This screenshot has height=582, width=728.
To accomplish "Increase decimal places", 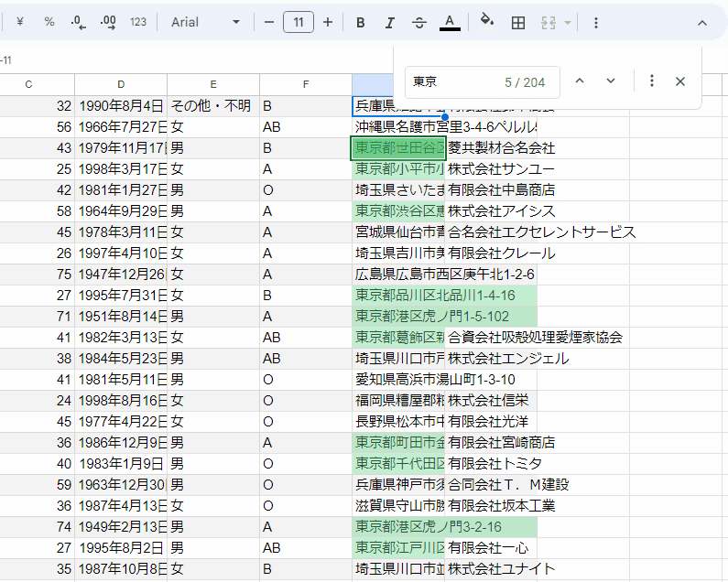I will click(x=108, y=22).
